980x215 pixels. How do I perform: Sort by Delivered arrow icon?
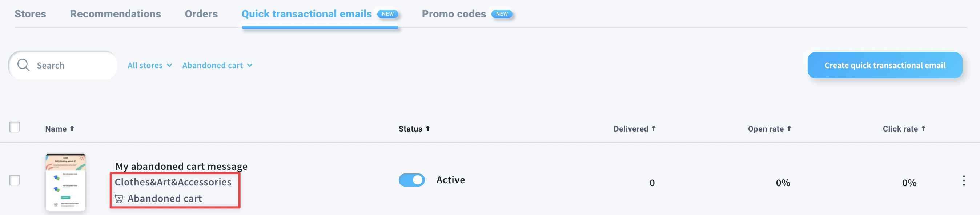[x=654, y=129]
